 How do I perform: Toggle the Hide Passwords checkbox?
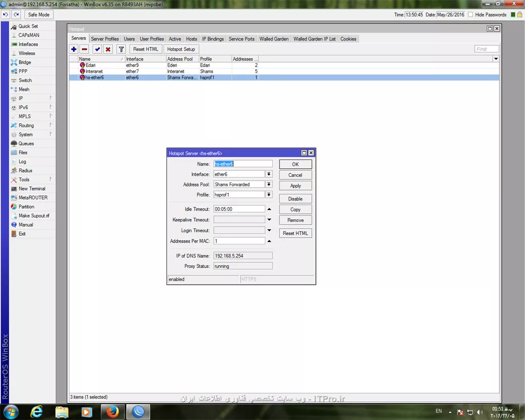[471, 15]
